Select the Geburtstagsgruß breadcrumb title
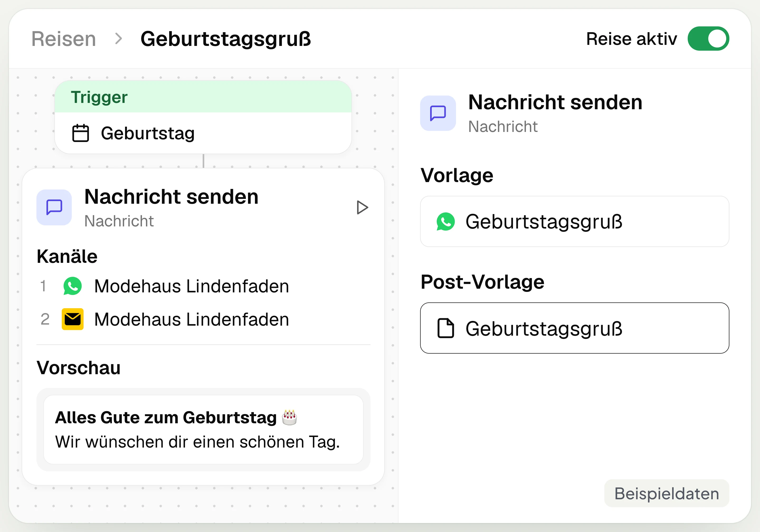The width and height of the screenshot is (760, 532). tap(226, 39)
